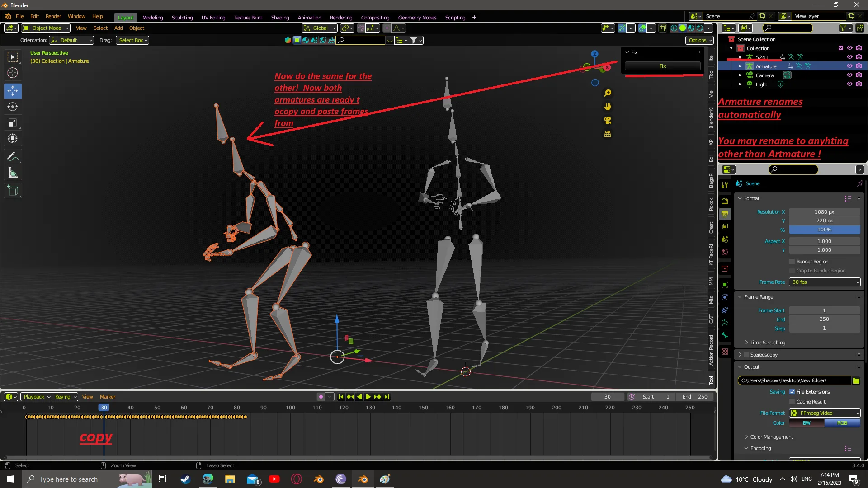The width and height of the screenshot is (868, 488).
Task: Open the Render properties tab
Action: point(725,201)
